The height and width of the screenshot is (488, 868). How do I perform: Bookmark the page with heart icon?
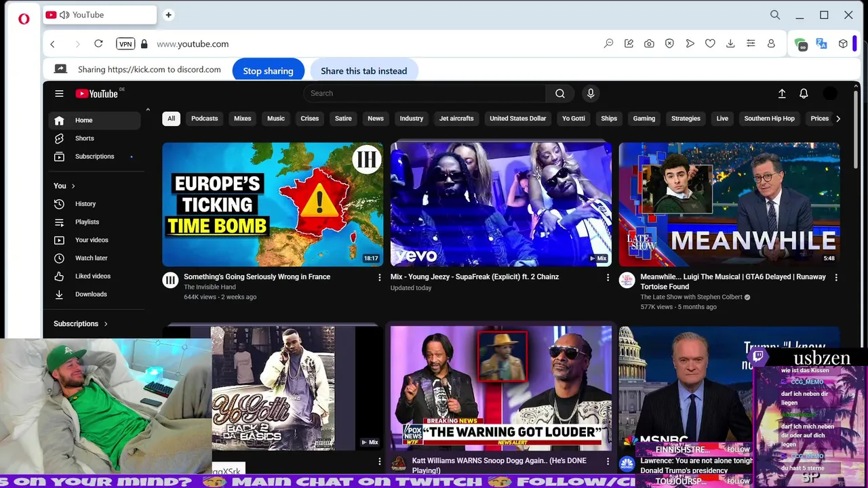click(x=710, y=43)
